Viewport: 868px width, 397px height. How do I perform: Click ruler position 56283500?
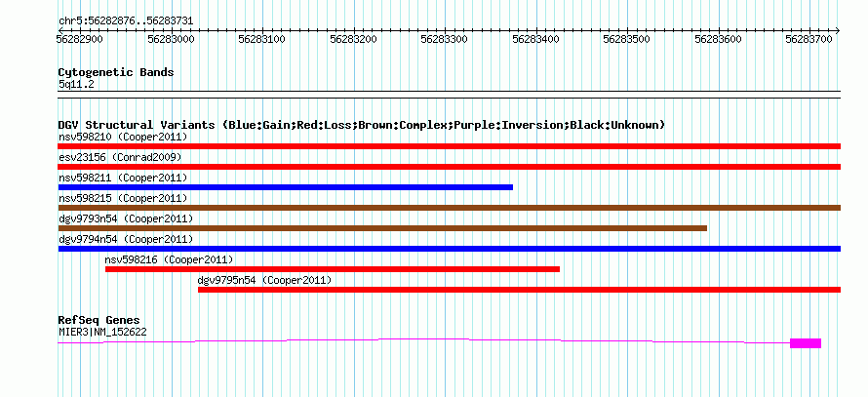pyautogui.click(x=627, y=39)
